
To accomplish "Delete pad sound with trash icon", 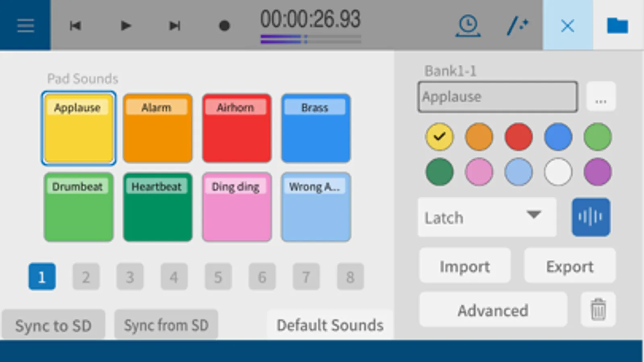I will (x=598, y=309).
